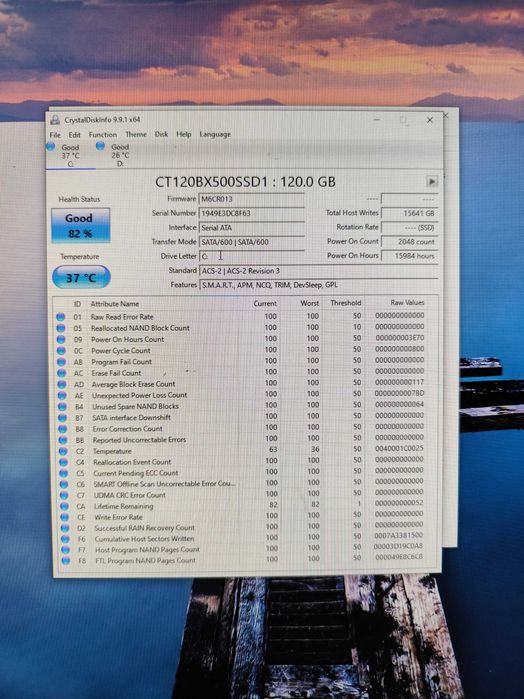Select the Power Cycle Count attribute name
This screenshot has width=524, height=699.
pos(121,350)
